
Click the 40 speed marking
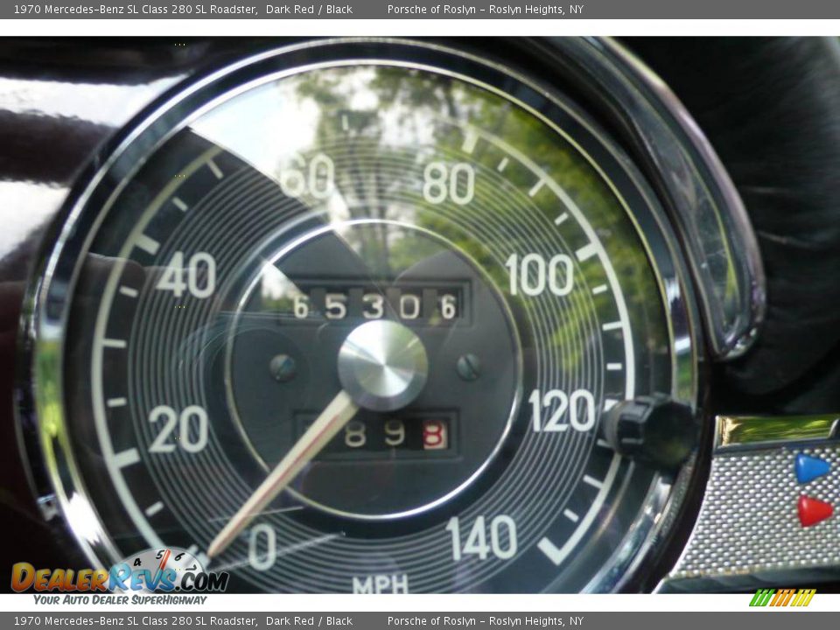pyautogui.click(x=187, y=275)
